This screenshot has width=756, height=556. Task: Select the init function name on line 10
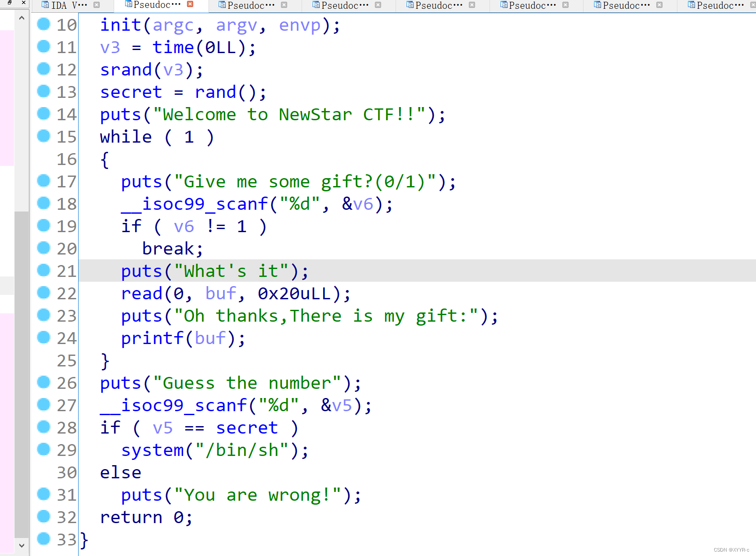coord(121,25)
